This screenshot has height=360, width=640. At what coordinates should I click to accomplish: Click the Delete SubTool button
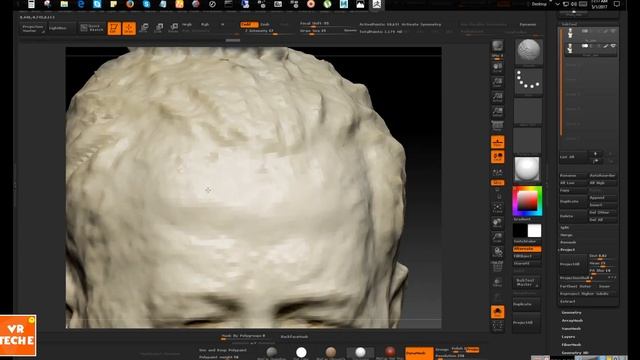[x=573, y=216]
